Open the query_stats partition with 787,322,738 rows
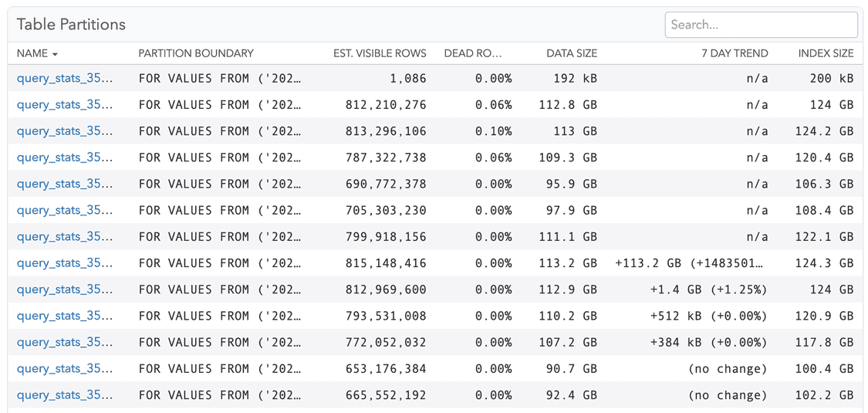This screenshot has width=868, height=413. point(65,157)
